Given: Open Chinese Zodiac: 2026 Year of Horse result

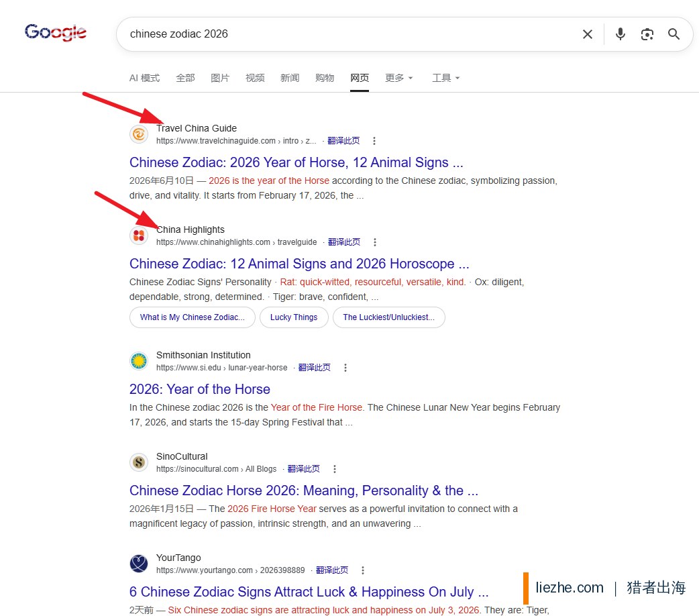Looking at the screenshot, I should click(296, 162).
